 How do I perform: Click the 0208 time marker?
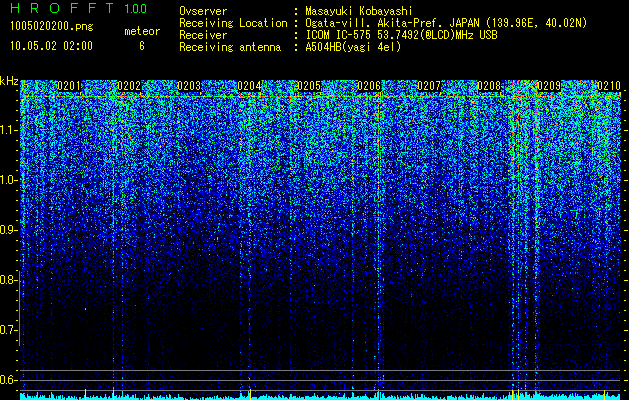(x=489, y=86)
